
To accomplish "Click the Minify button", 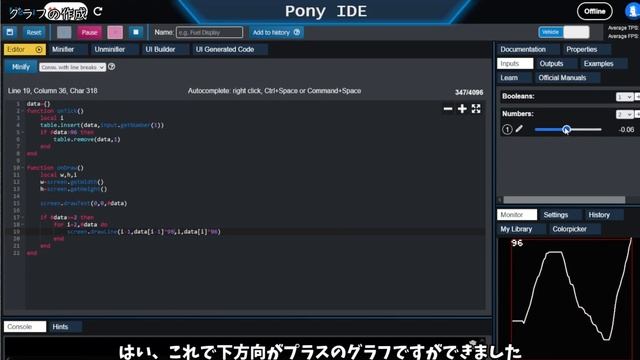I will pos(21,67).
